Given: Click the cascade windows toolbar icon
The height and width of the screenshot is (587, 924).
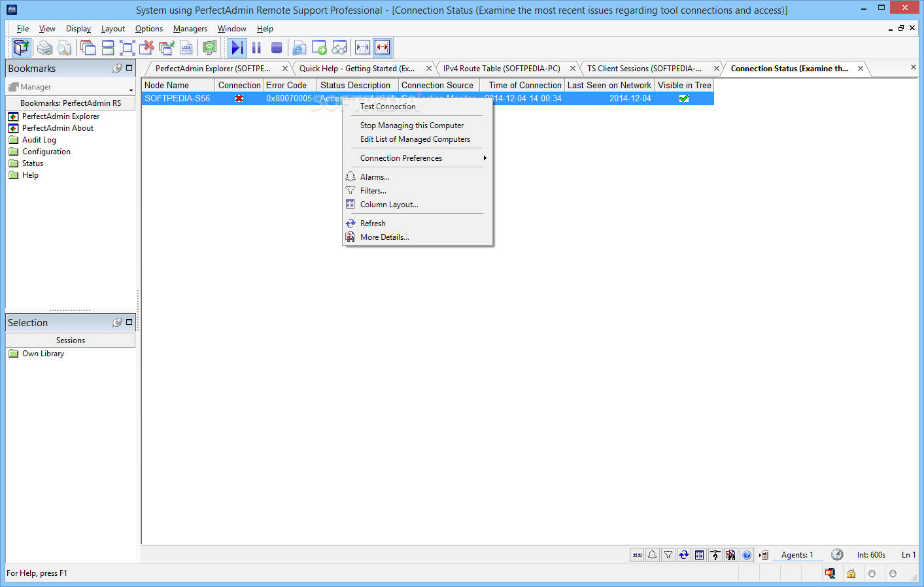Looking at the screenshot, I should click(88, 48).
